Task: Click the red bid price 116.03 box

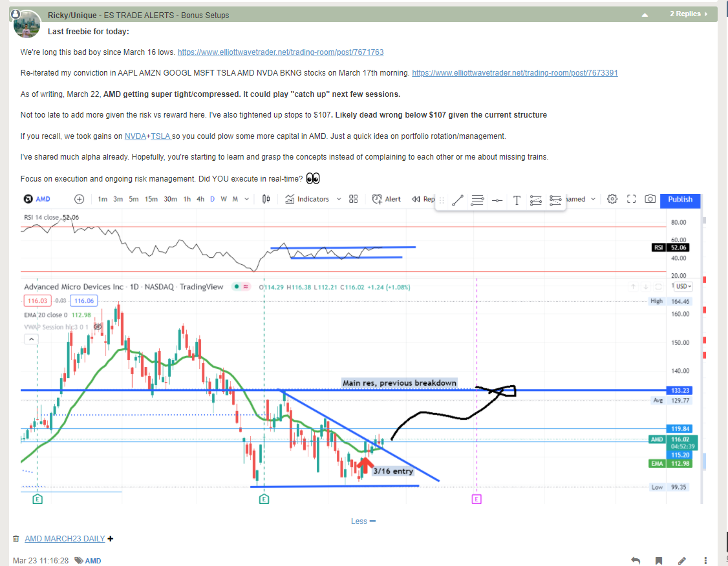Action: [37, 300]
